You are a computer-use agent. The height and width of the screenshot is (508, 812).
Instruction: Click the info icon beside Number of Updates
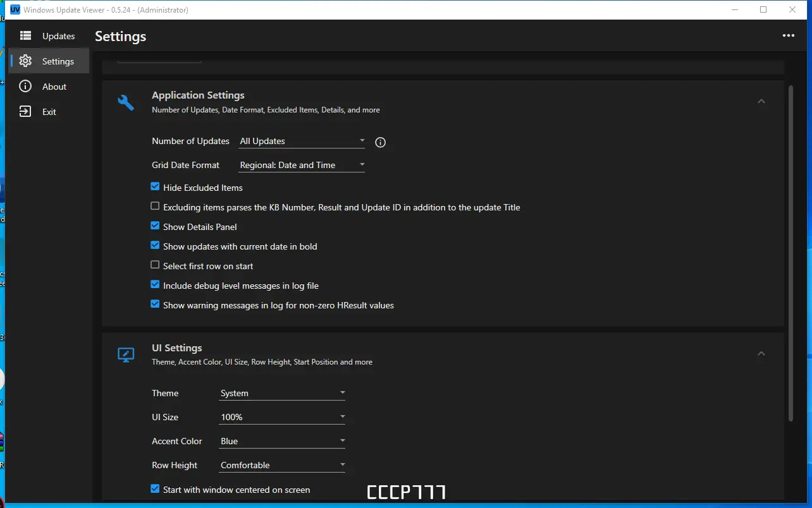coord(380,142)
